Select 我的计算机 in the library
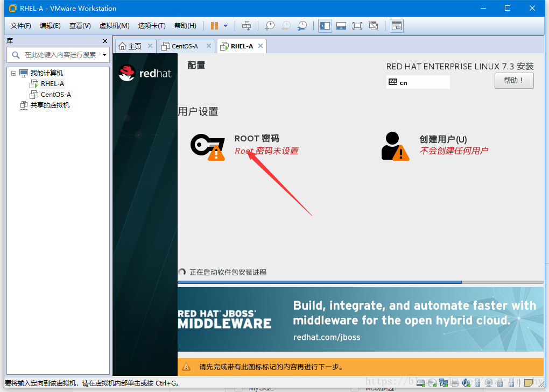This screenshot has width=549, height=392. pyautogui.click(x=47, y=73)
